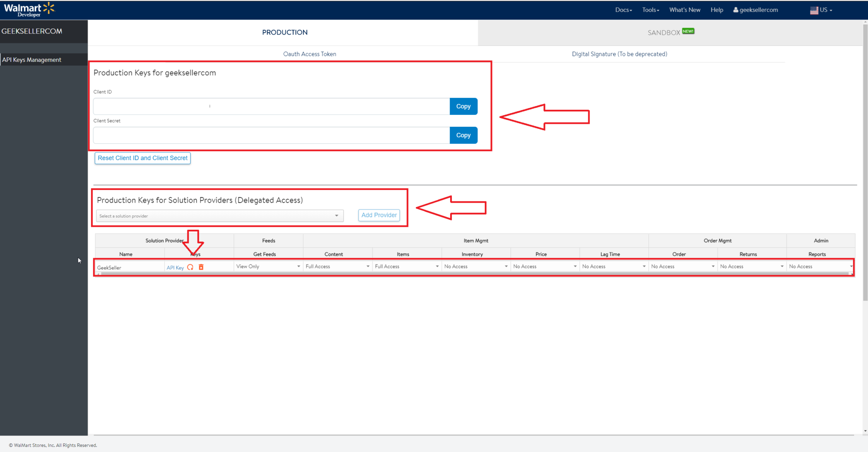This screenshot has height=452, width=868.
Task: Switch to the SANDBOX tab
Action: tap(670, 32)
